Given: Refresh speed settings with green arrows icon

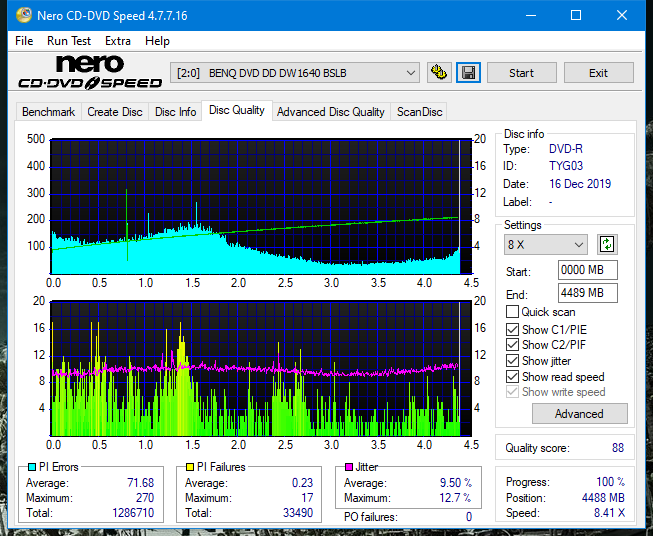Looking at the screenshot, I should (607, 244).
